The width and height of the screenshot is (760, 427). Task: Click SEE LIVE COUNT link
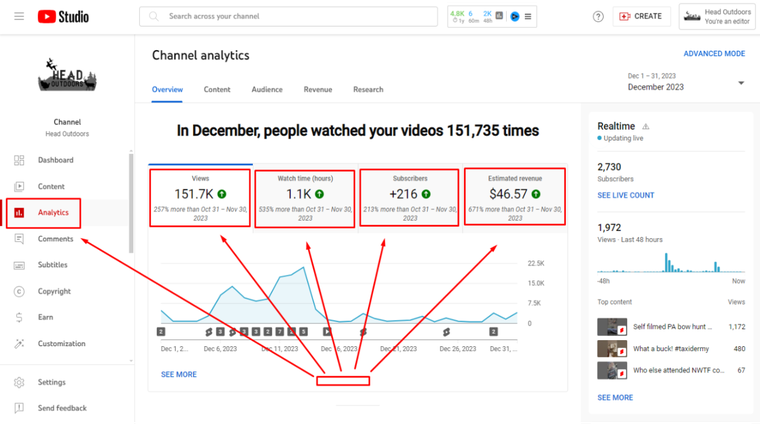(626, 195)
